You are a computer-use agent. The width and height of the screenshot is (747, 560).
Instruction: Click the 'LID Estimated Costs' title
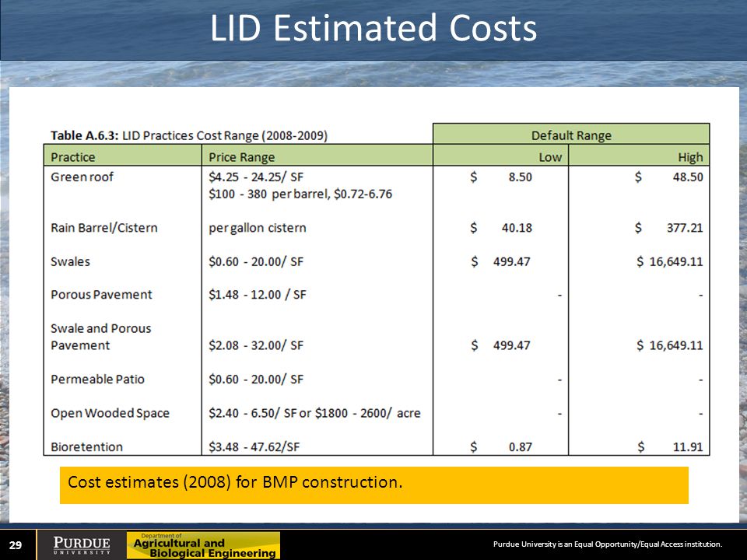click(x=373, y=28)
